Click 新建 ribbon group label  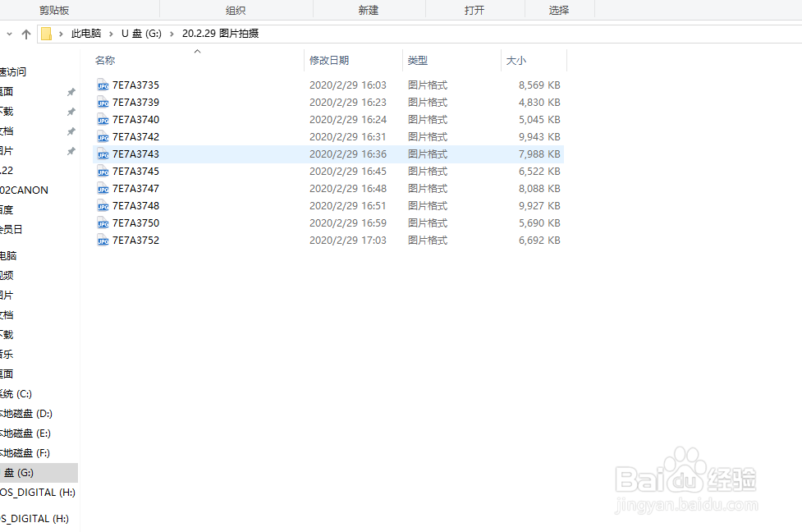(x=369, y=10)
